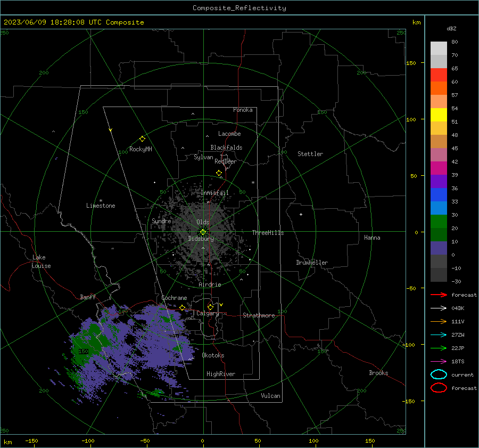Click the yellow diamond marker near RedDeer
Image resolution: width=479 pixels, height=448 pixels.
[219, 173]
